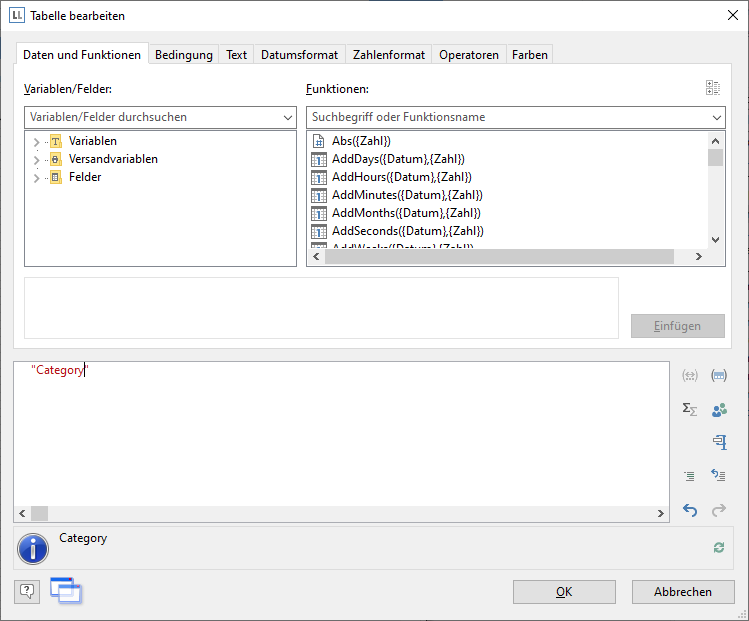
Task: Click the sigma sum variables icon
Action: (689, 409)
